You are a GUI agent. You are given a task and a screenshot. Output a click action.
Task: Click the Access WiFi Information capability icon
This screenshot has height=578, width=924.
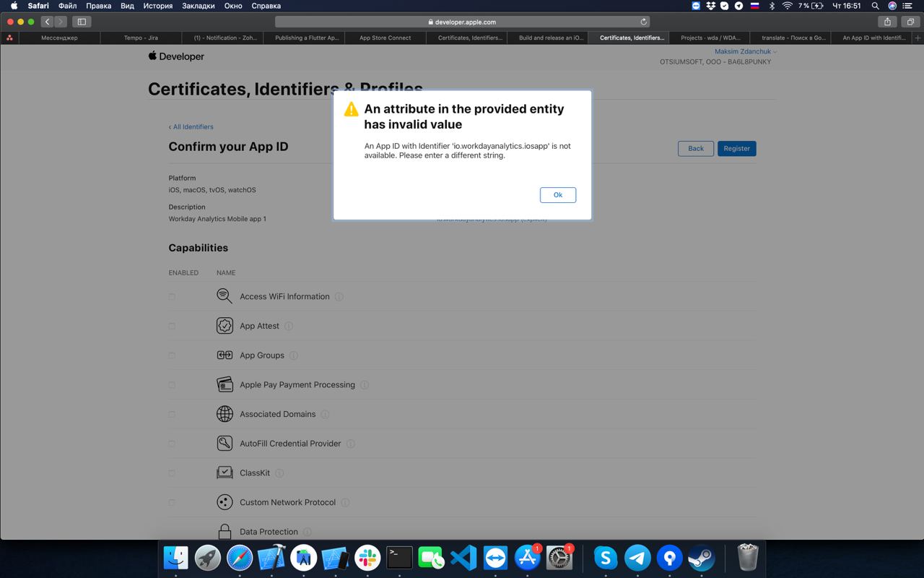coord(225,296)
